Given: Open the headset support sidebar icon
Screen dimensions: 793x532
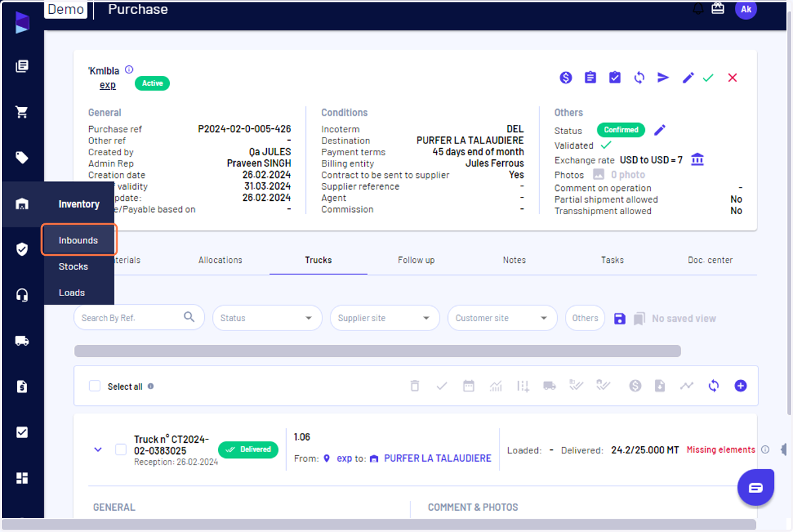Looking at the screenshot, I should pos(22,295).
